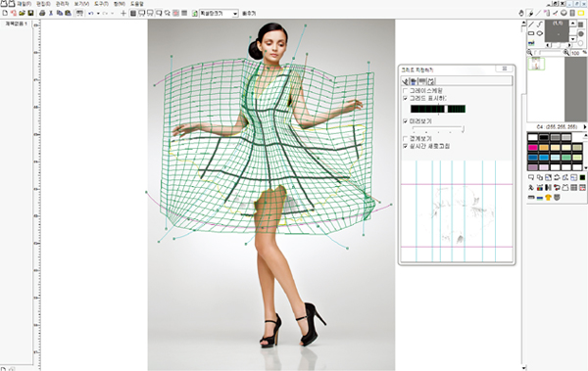The height and width of the screenshot is (371, 588).
Task: Click the garment body outline icon below palette
Action: [565, 187]
